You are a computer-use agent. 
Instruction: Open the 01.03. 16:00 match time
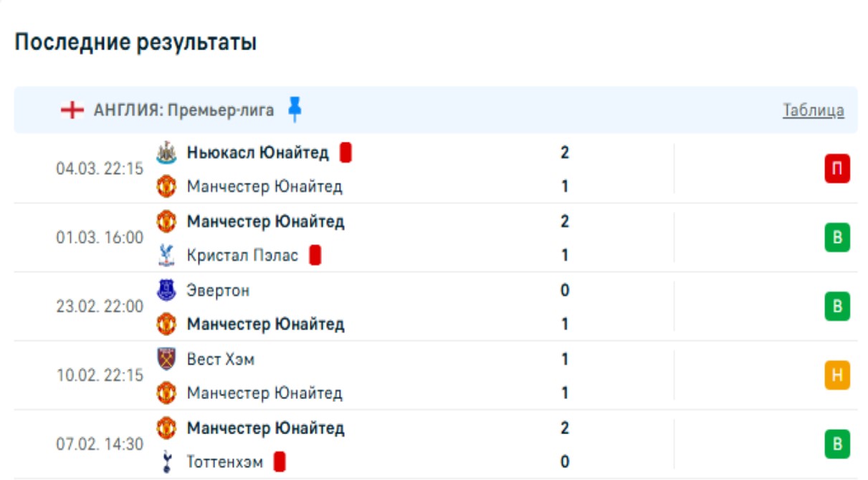point(100,238)
